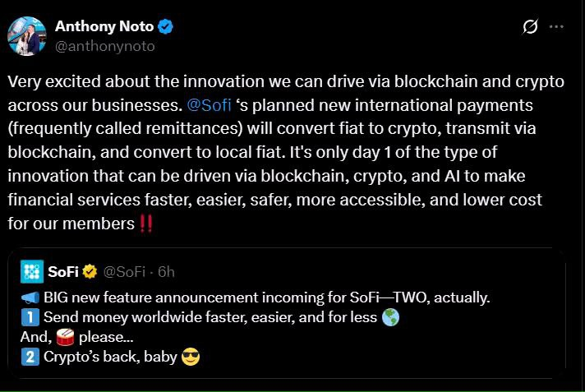Click the number 1 keycap emoji
This screenshot has width=585, height=392.
coord(30,317)
